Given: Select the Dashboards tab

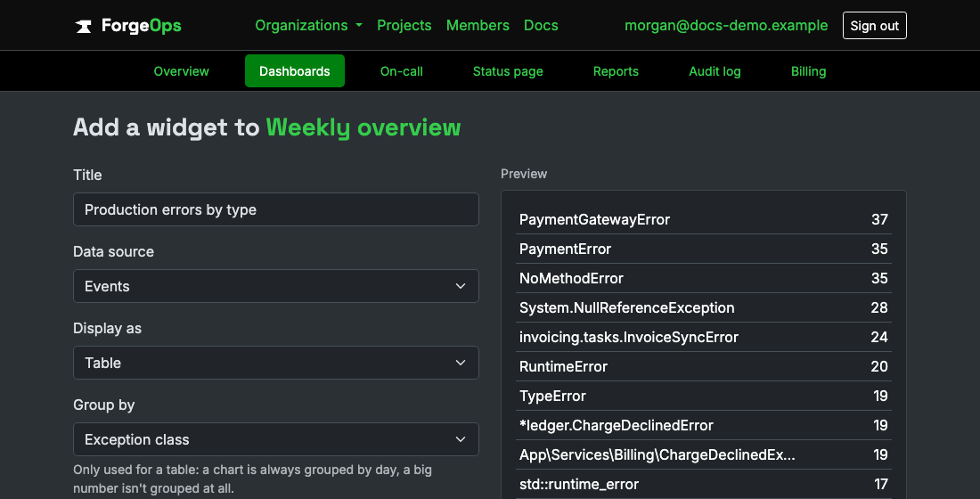Looking at the screenshot, I should point(294,71).
